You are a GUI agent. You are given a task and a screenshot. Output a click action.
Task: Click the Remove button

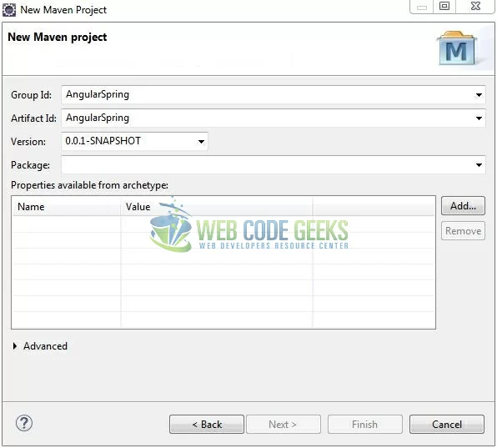463,231
